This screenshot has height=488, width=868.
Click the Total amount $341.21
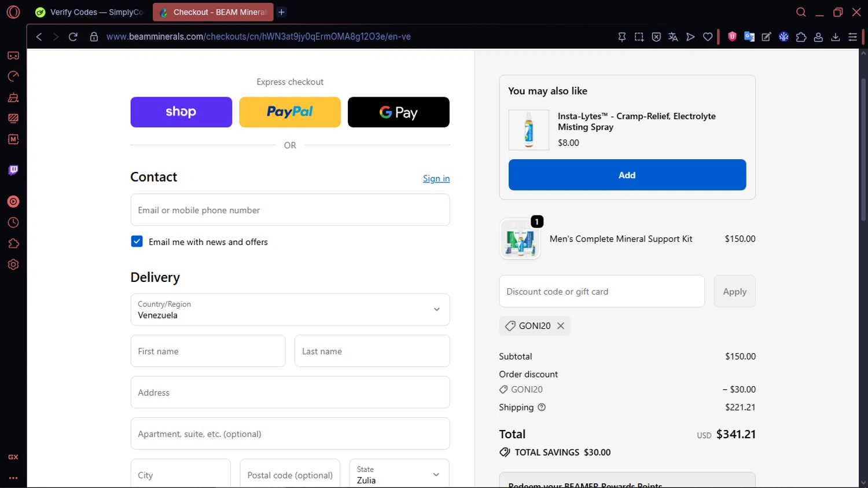pyautogui.click(x=736, y=434)
